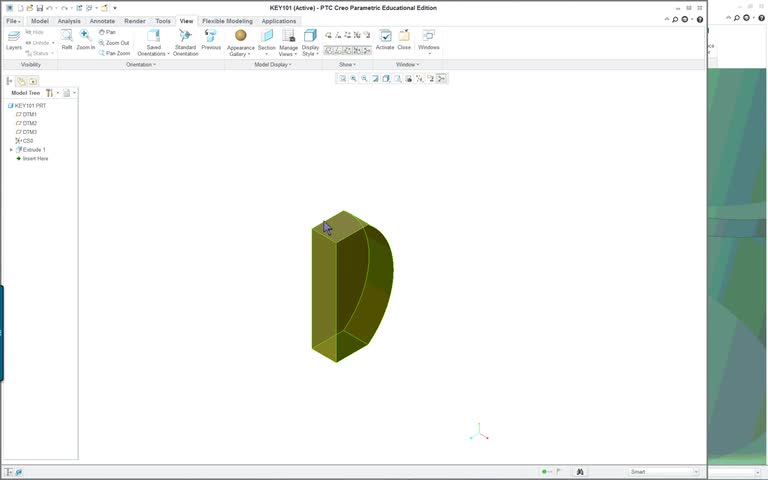The height and width of the screenshot is (480, 768).
Task: Toggle datum plane display in lower Show row
Action: tap(328, 50)
